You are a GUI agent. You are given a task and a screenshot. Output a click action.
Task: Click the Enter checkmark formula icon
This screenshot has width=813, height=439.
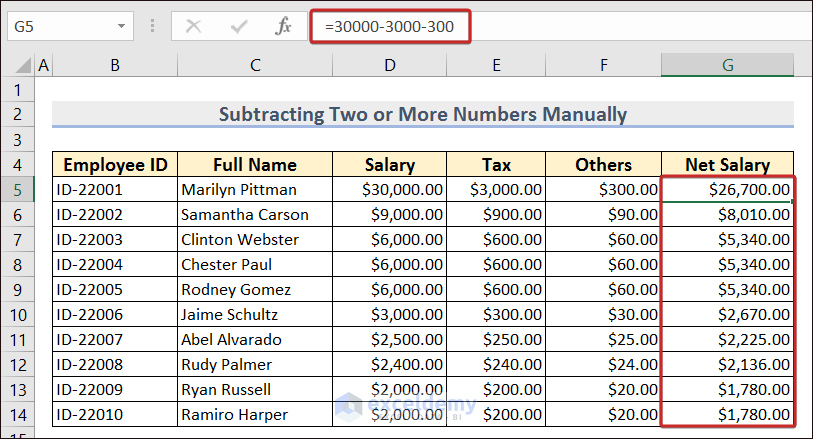tap(238, 27)
